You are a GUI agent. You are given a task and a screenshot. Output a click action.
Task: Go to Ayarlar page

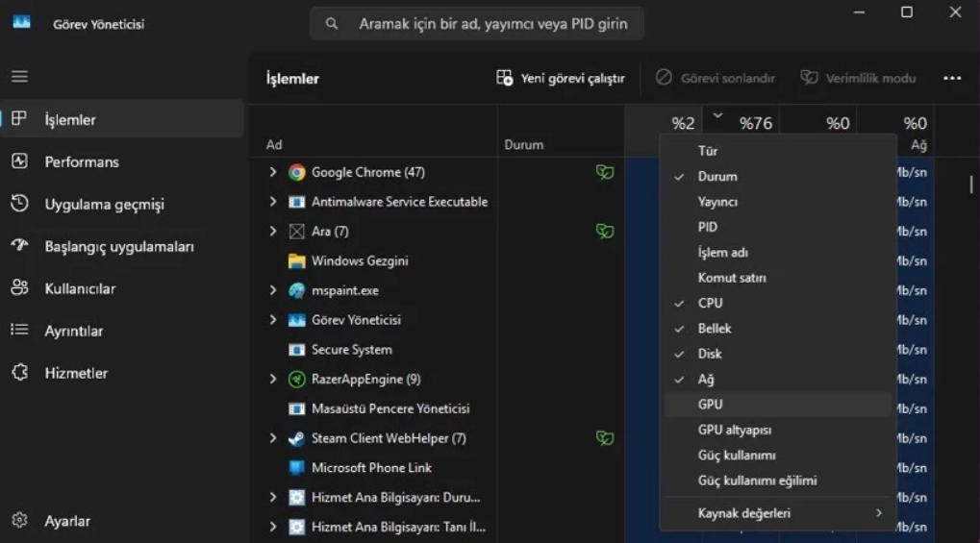click(x=122, y=521)
